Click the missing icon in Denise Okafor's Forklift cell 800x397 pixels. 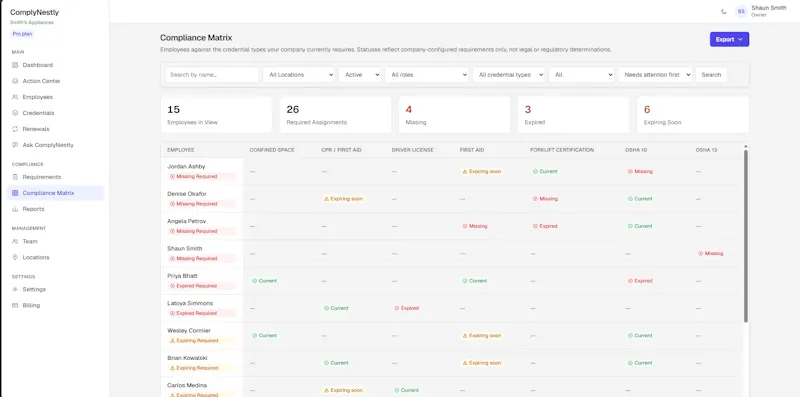tap(535, 199)
